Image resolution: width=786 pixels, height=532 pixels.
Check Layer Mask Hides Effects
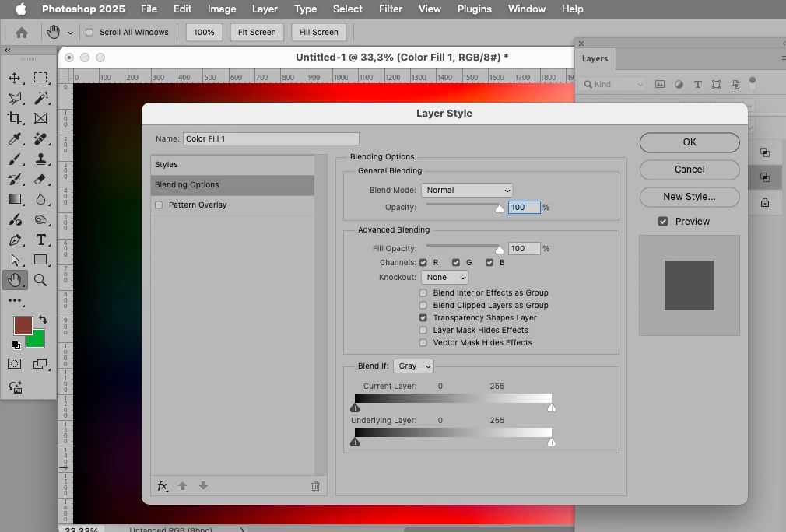click(x=423, y=330)
